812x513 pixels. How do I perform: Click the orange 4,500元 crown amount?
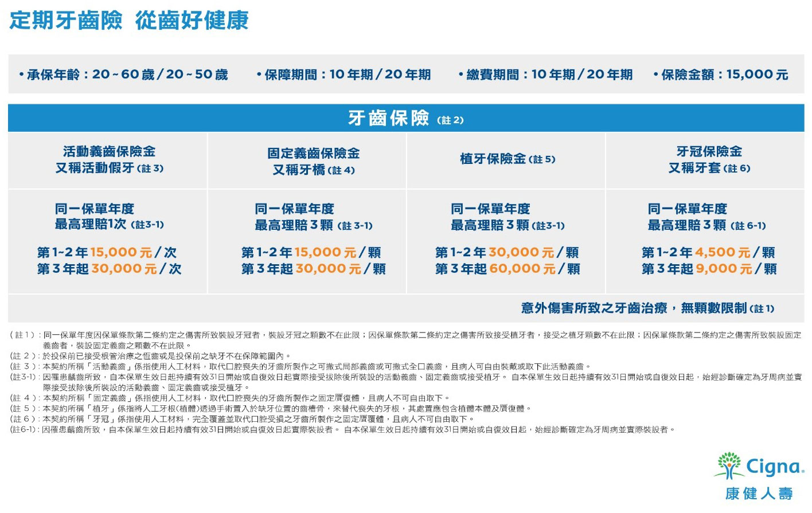(723, 252)
